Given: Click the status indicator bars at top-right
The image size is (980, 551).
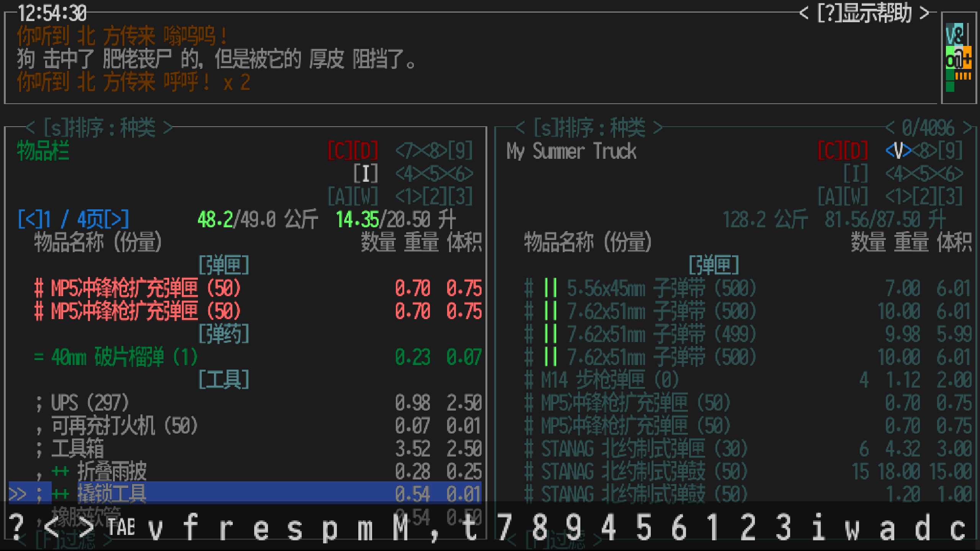Looking at the screenshot, I should tap(958, 57).
